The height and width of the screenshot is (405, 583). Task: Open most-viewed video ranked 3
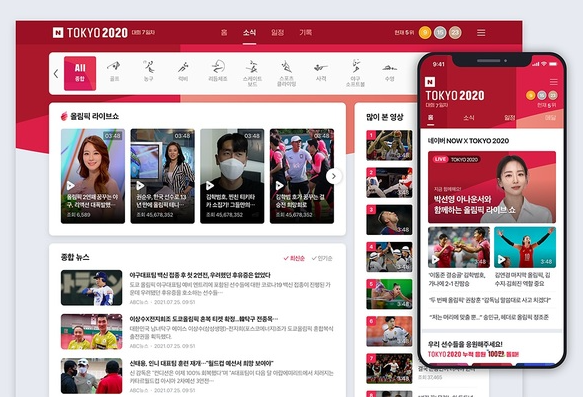pyautogui.click(x=389, y=220)
